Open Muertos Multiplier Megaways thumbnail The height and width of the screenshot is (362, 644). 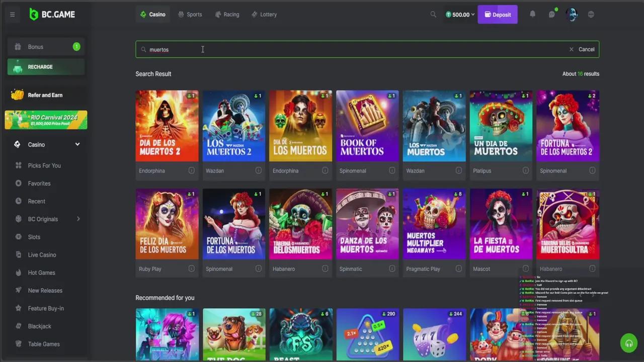434,224
